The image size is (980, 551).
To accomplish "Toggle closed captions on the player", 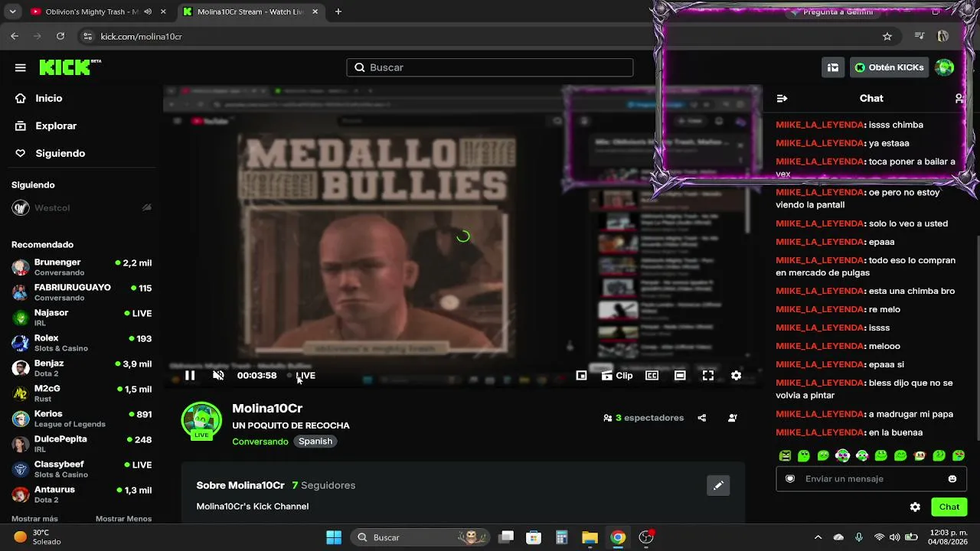I will tap(652, 375).
